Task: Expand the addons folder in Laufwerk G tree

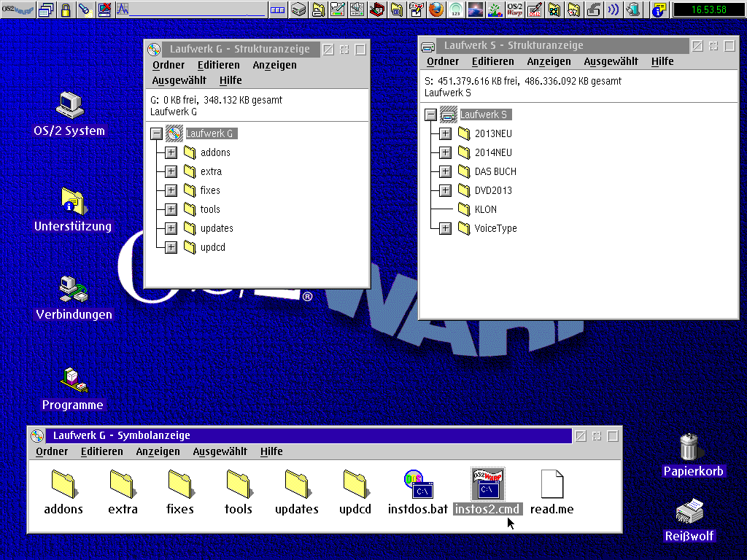Action: [171, 152]
